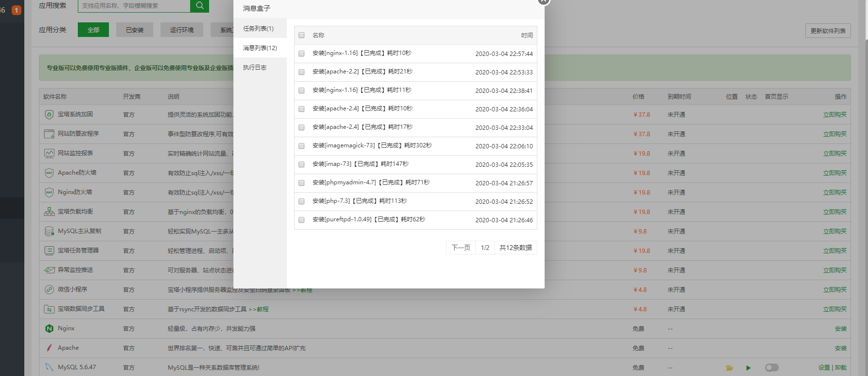
Task: Click 安装 in the Apache row
Action: 841,348
